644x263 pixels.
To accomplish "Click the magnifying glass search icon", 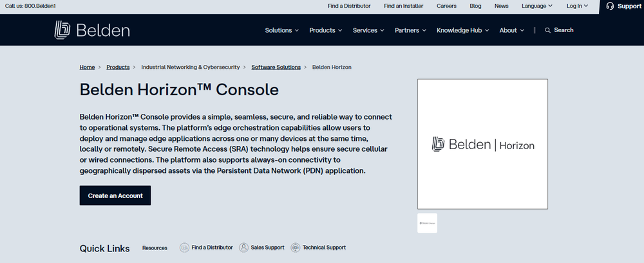I will [547, 30].
